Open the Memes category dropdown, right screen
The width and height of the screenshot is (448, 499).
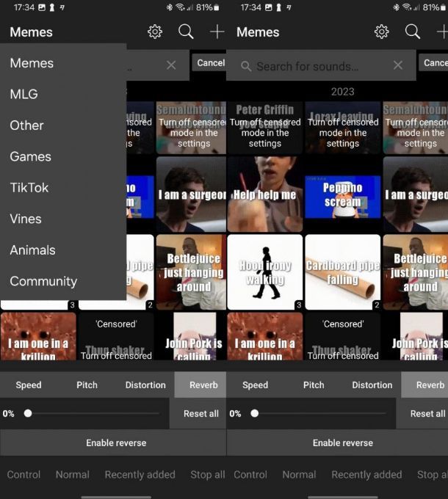(x=258, y=32)
